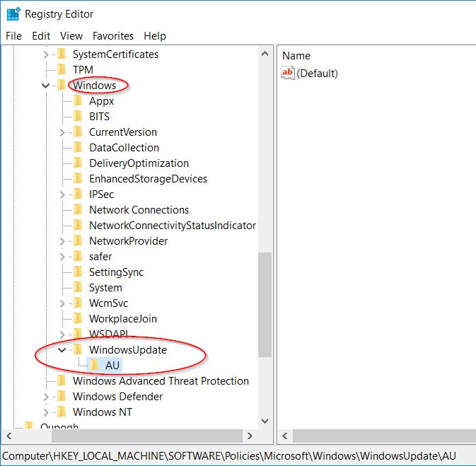Click the AU folder icon
Viewport: 476px width, 466px height.
tap(94, 365)
